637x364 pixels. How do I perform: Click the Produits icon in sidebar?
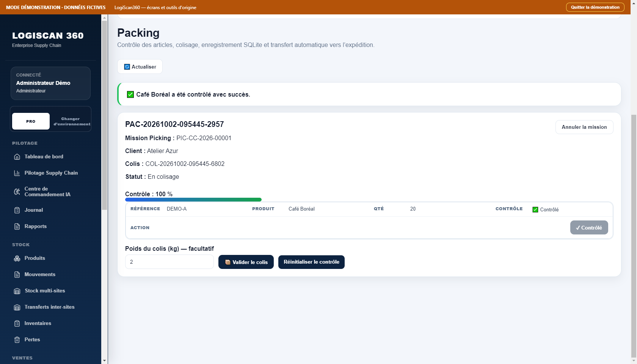tap(17, 258)
